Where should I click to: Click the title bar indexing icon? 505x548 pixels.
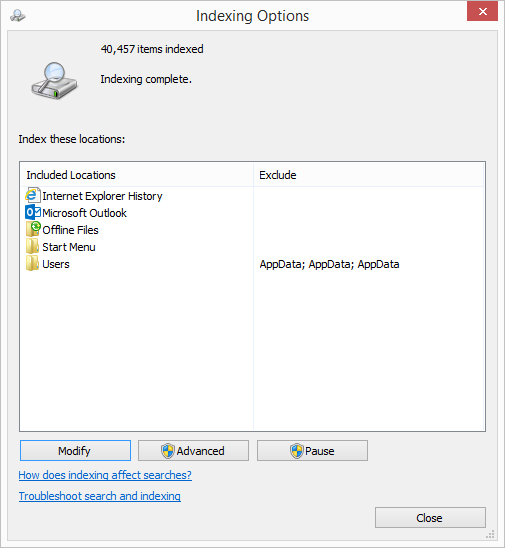click(17, 16)
